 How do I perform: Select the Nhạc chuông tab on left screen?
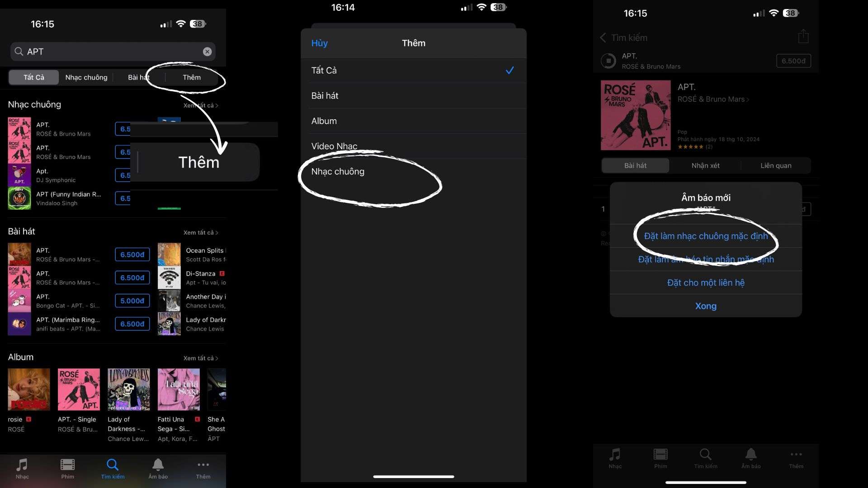pyautogui.click(x=86, y=77)
